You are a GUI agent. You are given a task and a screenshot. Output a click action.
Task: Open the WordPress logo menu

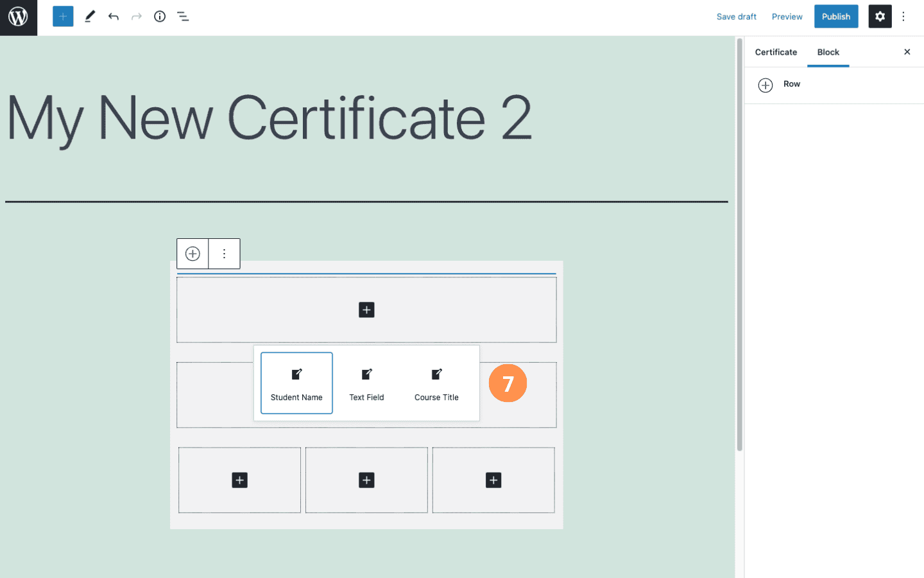click(x=18, y=17)
